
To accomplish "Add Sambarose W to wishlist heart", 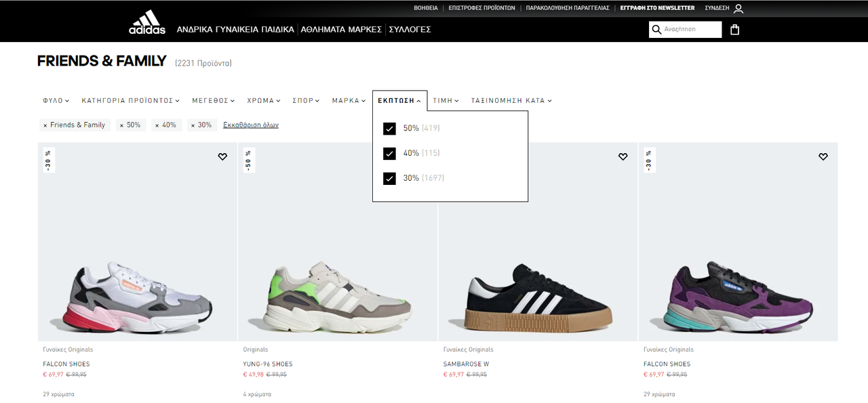I will click(x=623, y=156).
